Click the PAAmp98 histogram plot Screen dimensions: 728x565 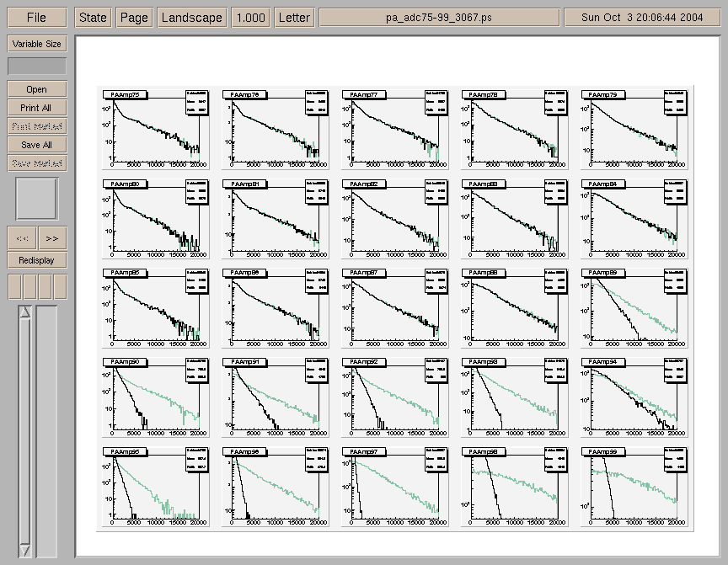point(515,487)
